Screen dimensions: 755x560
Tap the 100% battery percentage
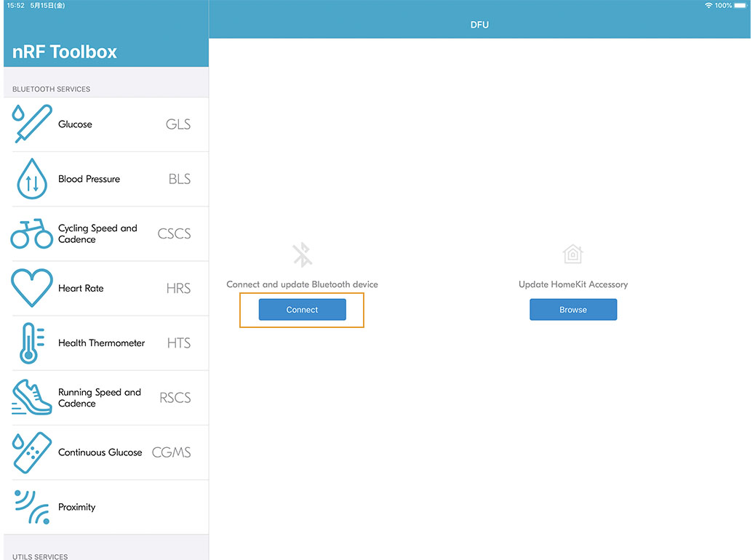pos(723,5)
